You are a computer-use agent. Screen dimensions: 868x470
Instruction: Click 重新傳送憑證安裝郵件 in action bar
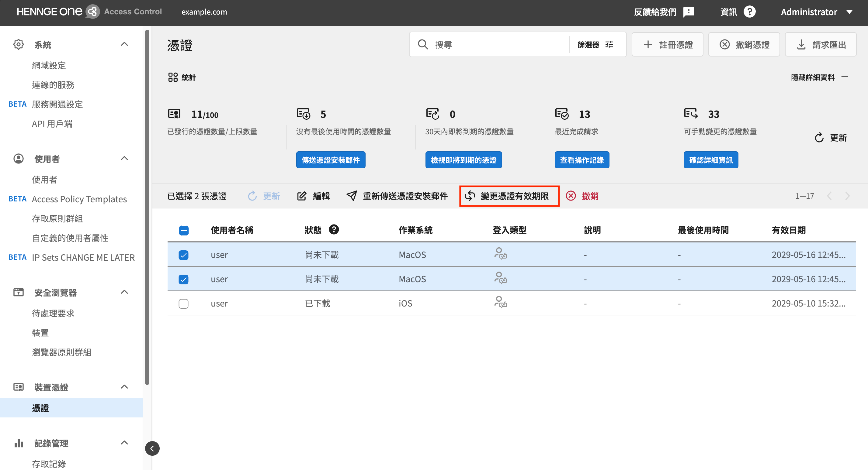click(397, 196)
